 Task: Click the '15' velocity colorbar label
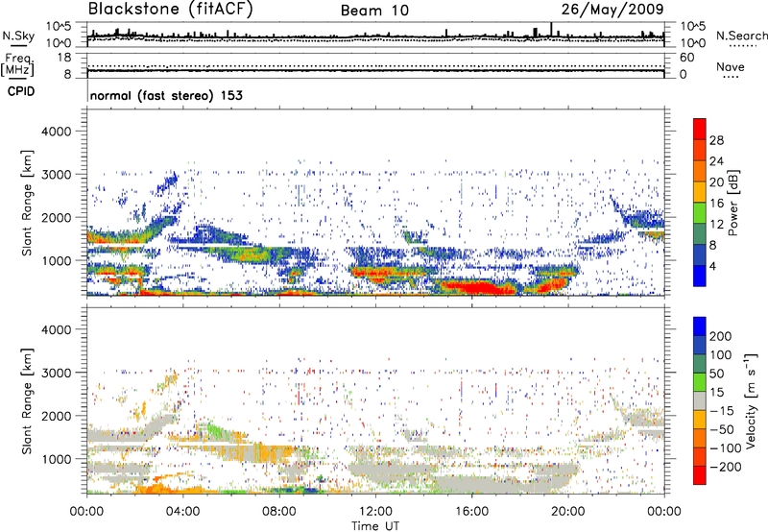pyautogui.click(x=716, y=392)
